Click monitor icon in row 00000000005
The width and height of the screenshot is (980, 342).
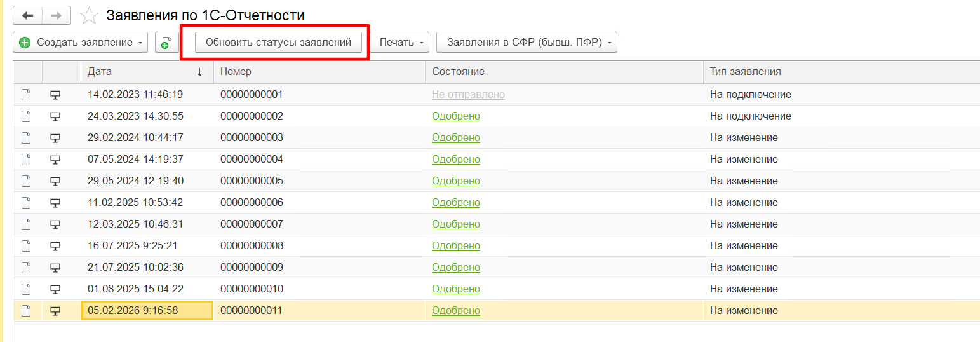(55, 181)
